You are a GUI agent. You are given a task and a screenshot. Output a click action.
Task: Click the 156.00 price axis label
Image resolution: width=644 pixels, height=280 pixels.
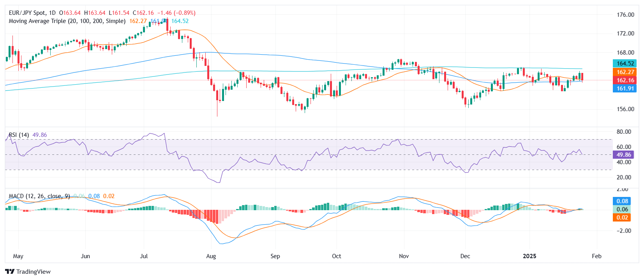point(625,109)
